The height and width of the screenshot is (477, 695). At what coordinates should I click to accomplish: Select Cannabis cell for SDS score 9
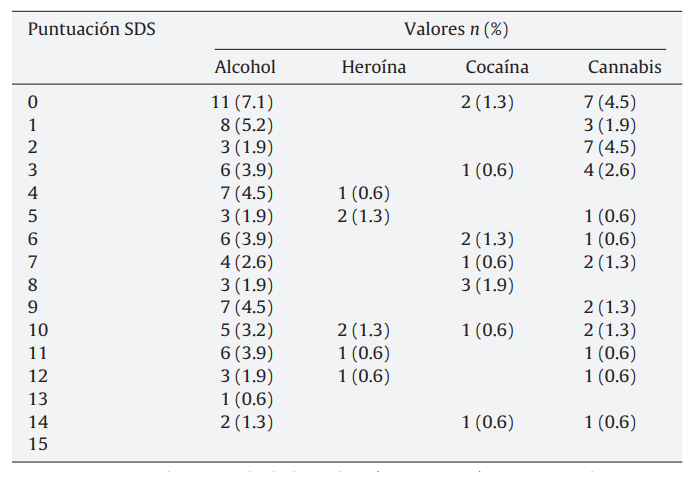coord(610,307)
